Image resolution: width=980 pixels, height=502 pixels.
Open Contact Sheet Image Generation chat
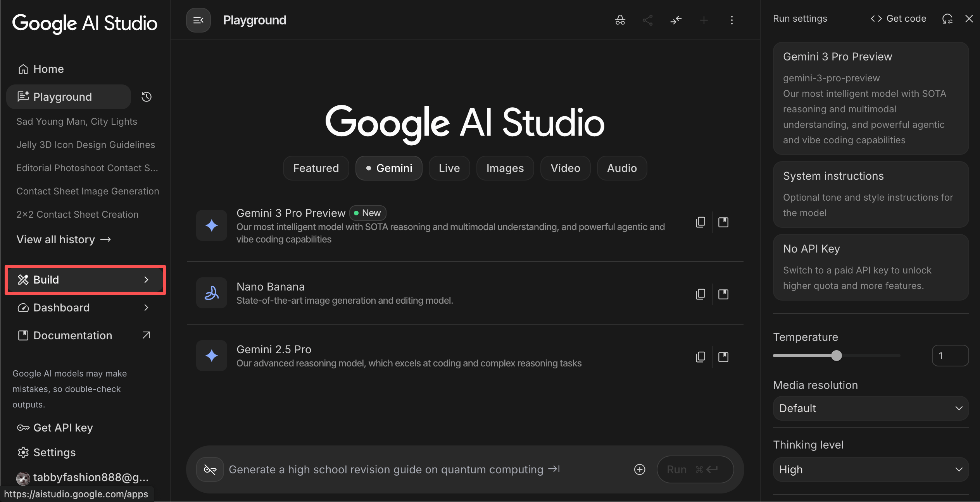pos(88,191)
